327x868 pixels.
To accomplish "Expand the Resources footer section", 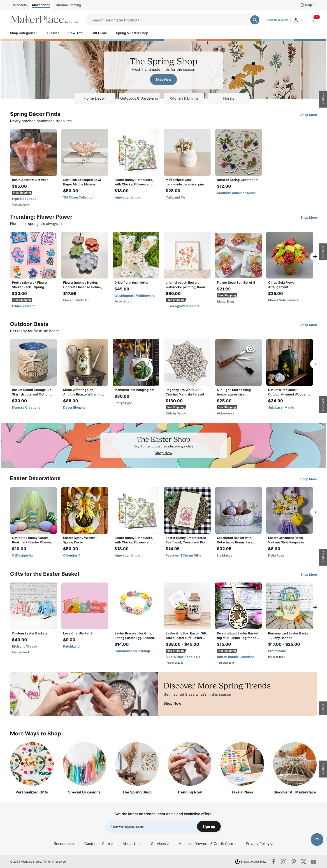I will (x=64, y=844).
